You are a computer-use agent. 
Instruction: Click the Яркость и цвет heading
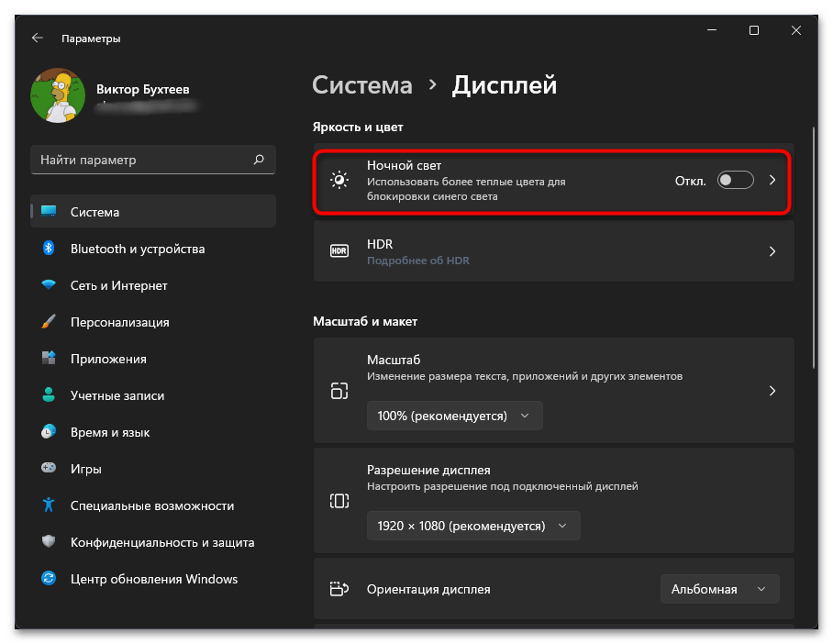click(358, 127)
